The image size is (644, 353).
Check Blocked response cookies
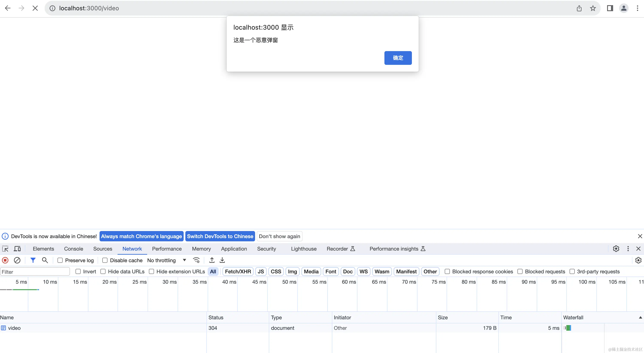(447, 271)
